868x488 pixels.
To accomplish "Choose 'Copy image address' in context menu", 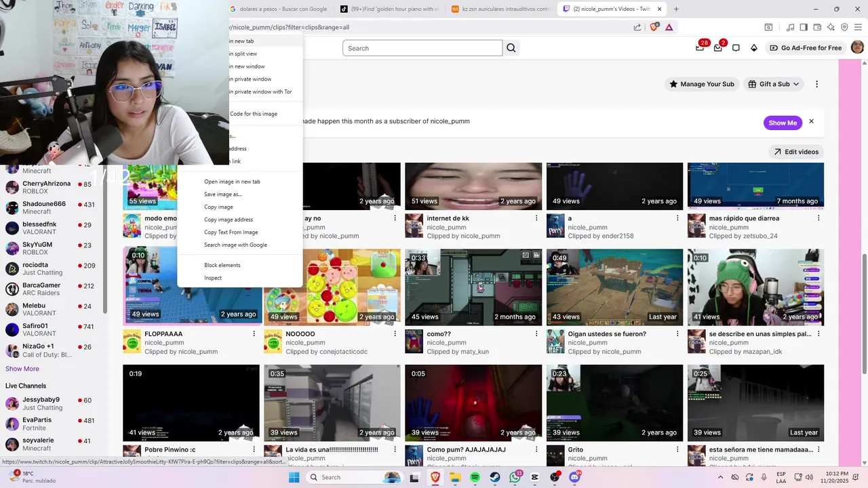I will click(x=229, y=220).
